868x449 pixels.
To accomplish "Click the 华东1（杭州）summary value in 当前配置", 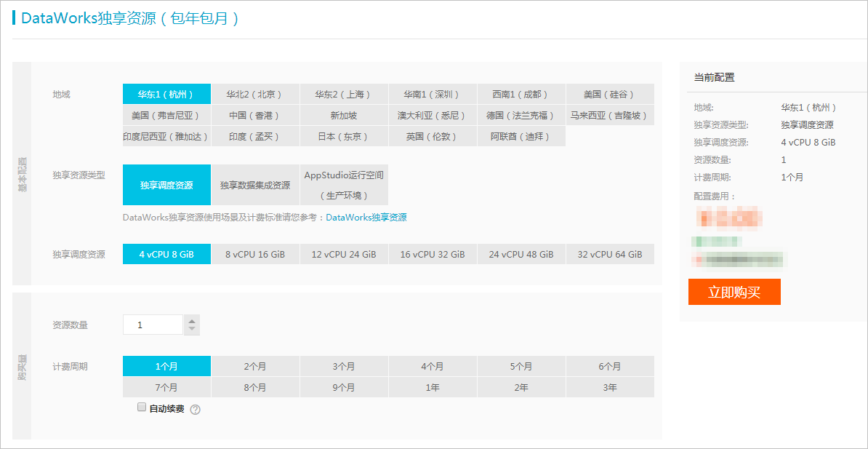I will point(809,108).
